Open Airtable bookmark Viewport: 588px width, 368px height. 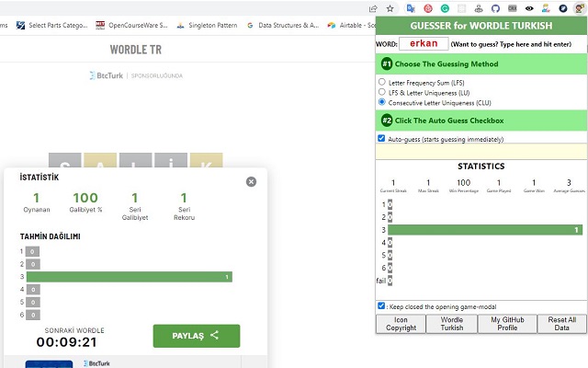[x=351, y=25]
